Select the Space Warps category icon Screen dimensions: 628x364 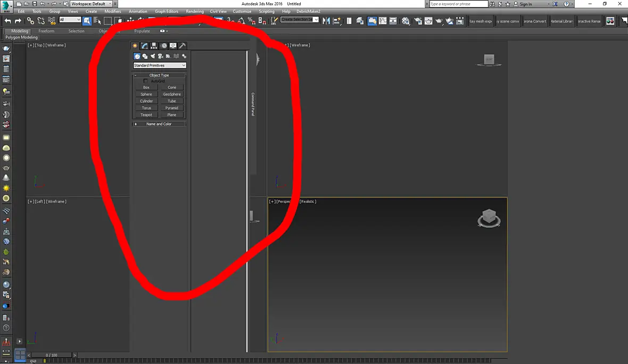pos(176,56)
